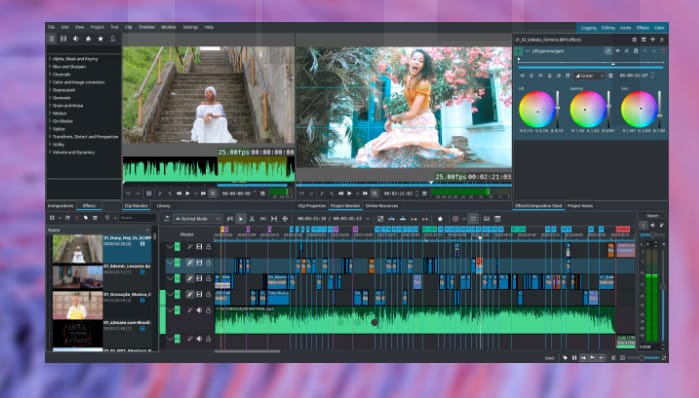Viewport: 699px width, 398px height.
Task: Open the File menu
Action: click(x=52, y=27)
